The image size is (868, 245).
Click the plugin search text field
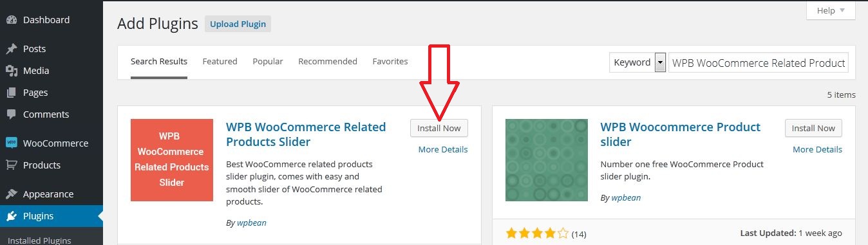click(759, 63)
